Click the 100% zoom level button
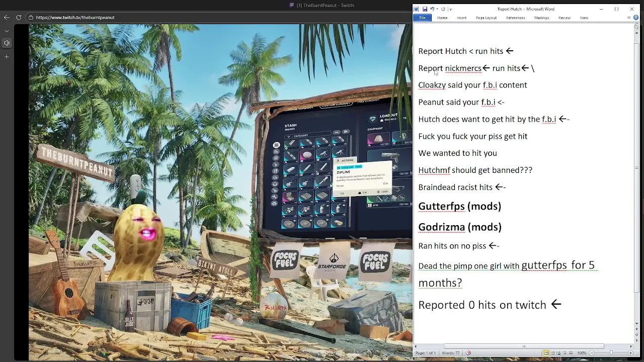Viewport: 644px width, 362px height. 582,353
